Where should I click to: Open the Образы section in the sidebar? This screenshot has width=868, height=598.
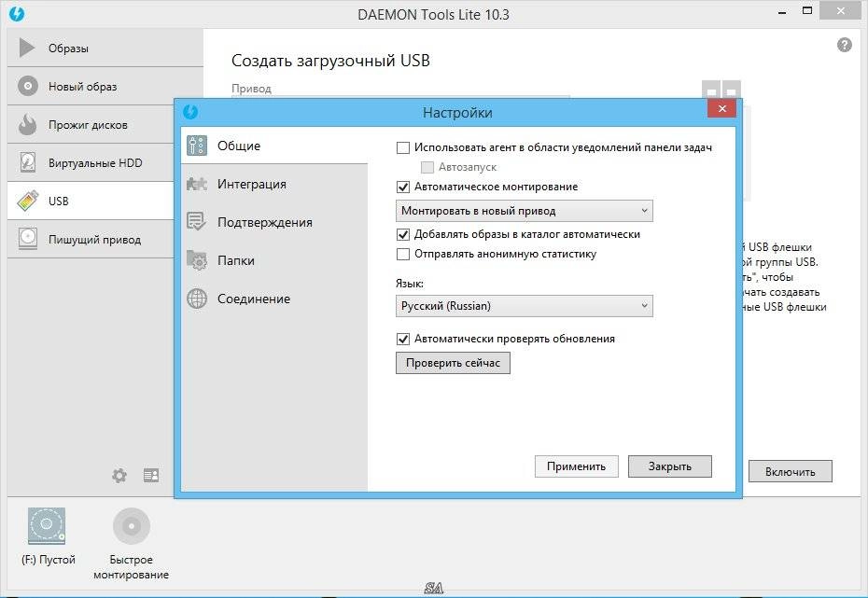coord(105,48)
